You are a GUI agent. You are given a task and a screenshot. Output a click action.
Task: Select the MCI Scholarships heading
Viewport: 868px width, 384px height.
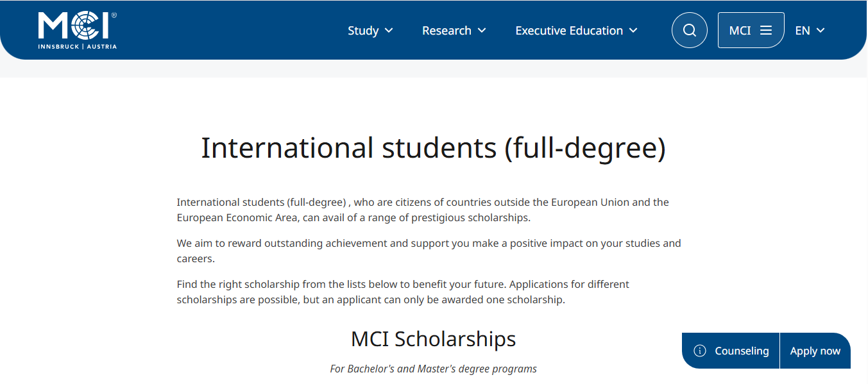(433, 338)
